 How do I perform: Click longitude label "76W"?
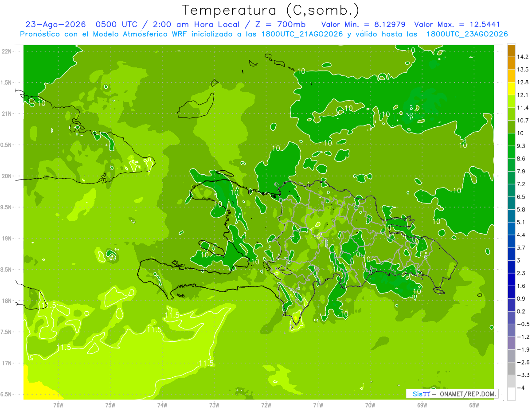[58, 405]
